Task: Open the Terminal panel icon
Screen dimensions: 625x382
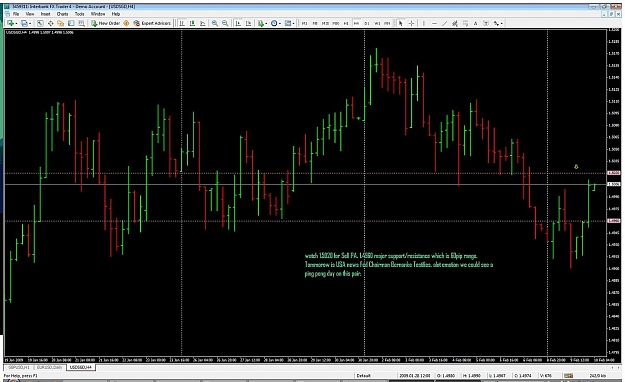Action: 71,24
